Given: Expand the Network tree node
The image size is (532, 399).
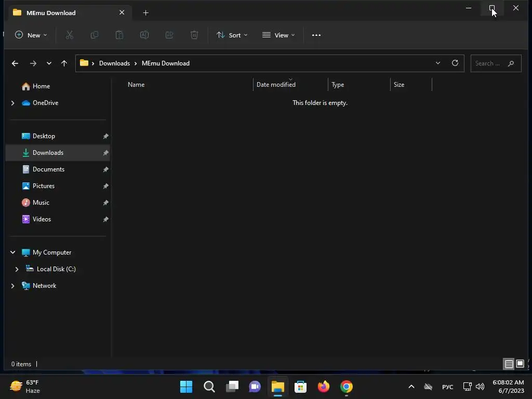Looking at the screenshot, I should click(13, 286).
